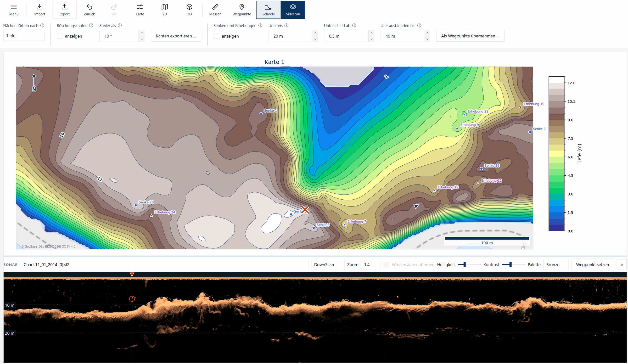628x364 pixels.
Task: Decrease Ufer ausblenden bis stepper
Action: [x=427, y=39]
